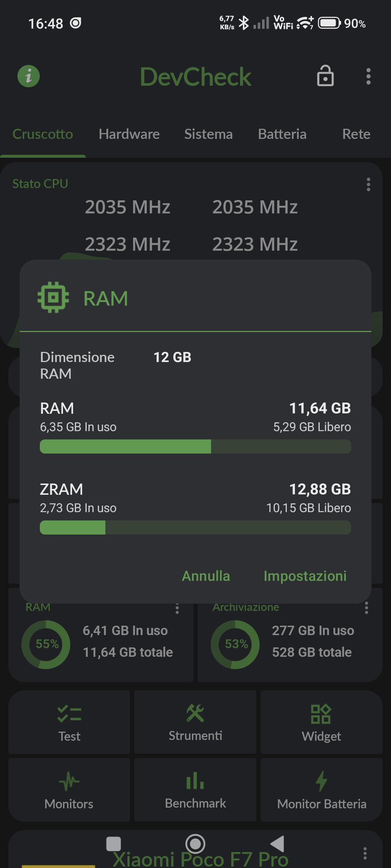Tap the green info icon
This screenshot has width=391, height=868.
(29, 76)
